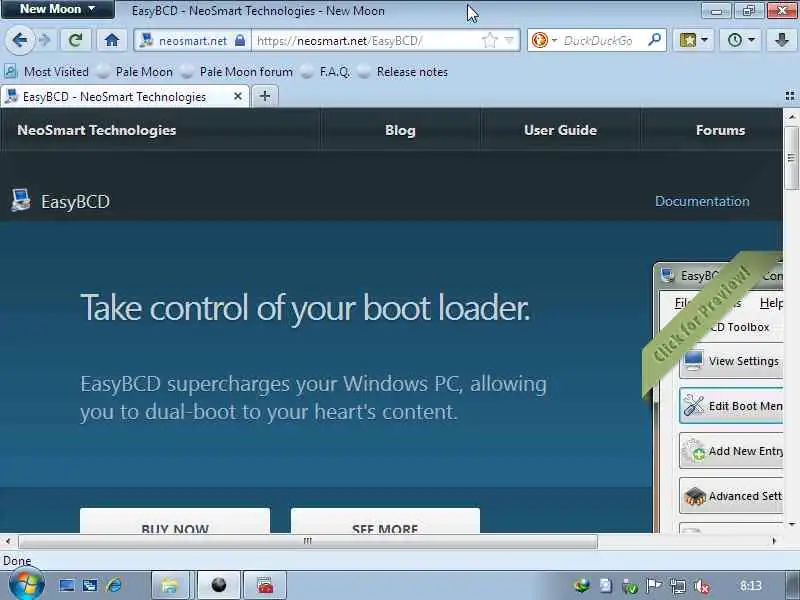Click the SEE MORE button
Viewport: 800px width, 600px height.
coord(385,520)
